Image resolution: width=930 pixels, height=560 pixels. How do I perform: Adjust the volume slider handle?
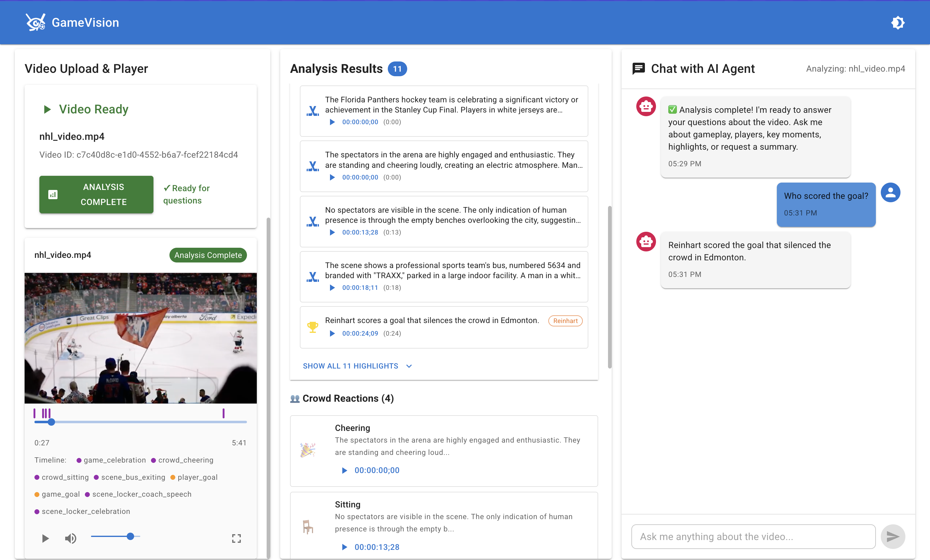130,536
